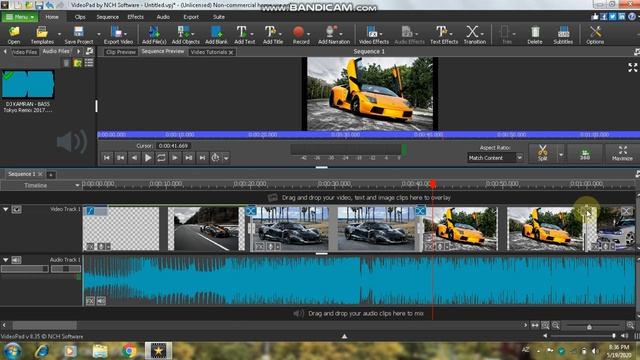This screenshot has width=640, height=360.
Task: Click the Add Narration microphone icon
Action: coord(331,32)
